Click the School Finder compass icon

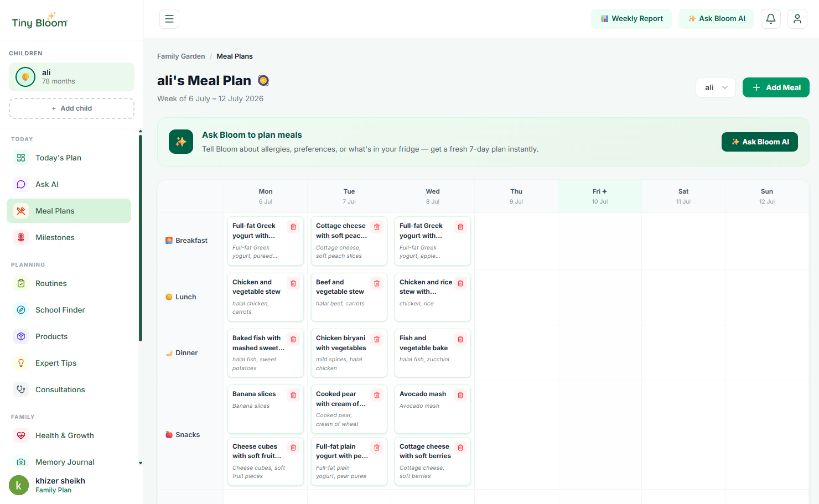[x=21, y=310]
